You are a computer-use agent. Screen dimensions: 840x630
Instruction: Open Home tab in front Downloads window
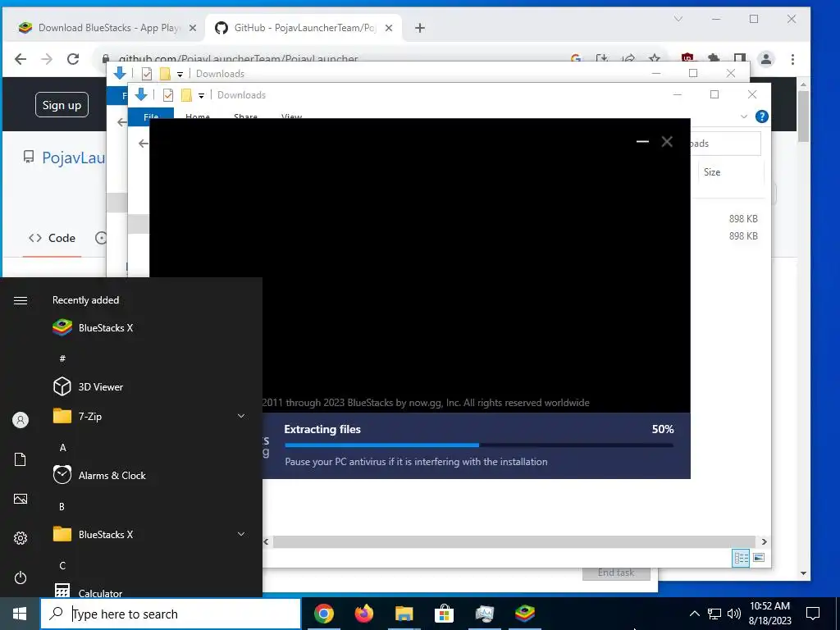pos(197,115)
